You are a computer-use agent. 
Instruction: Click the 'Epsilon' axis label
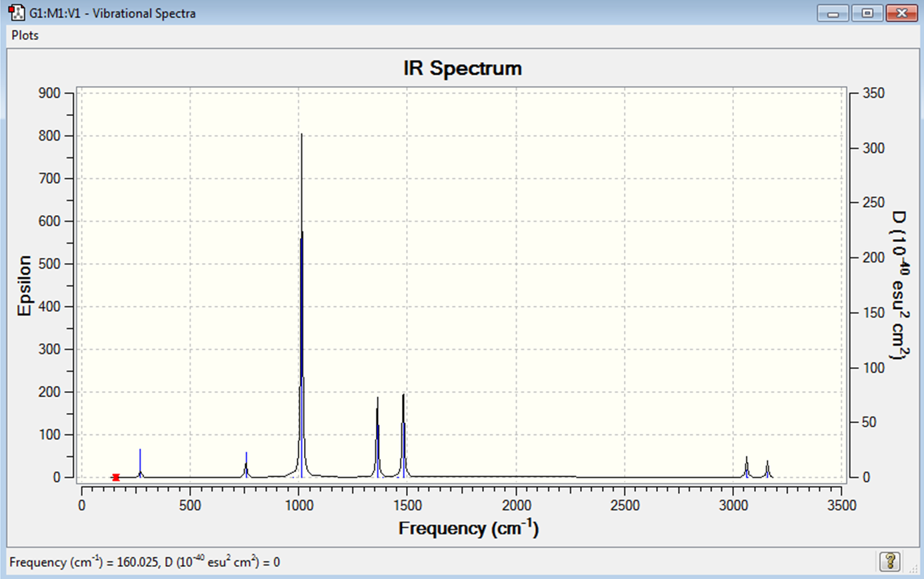pos(25,285)
